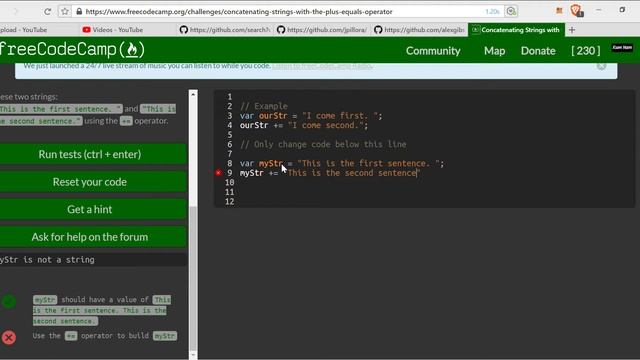Click the highlighted 'This is the first sentence.' string

click(61, 109)
